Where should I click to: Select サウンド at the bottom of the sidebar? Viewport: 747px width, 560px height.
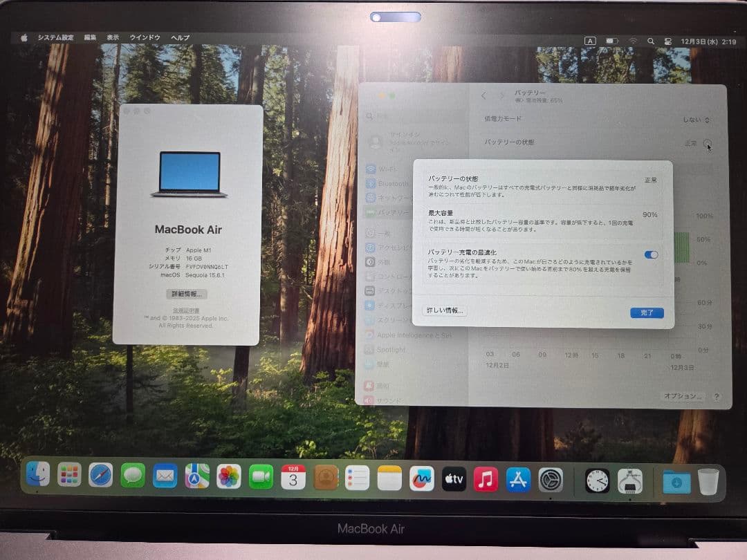click(x=391, y=399)
